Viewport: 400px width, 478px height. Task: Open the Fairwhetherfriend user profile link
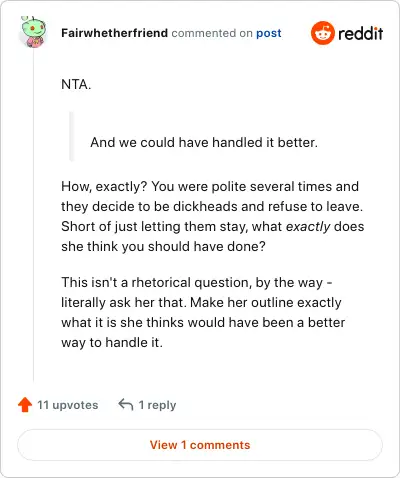coord(114,33)
